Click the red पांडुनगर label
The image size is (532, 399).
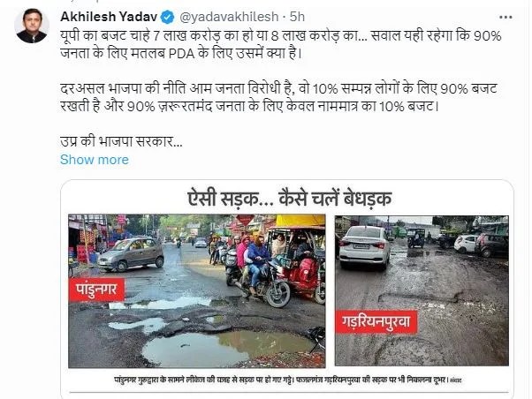96,290
